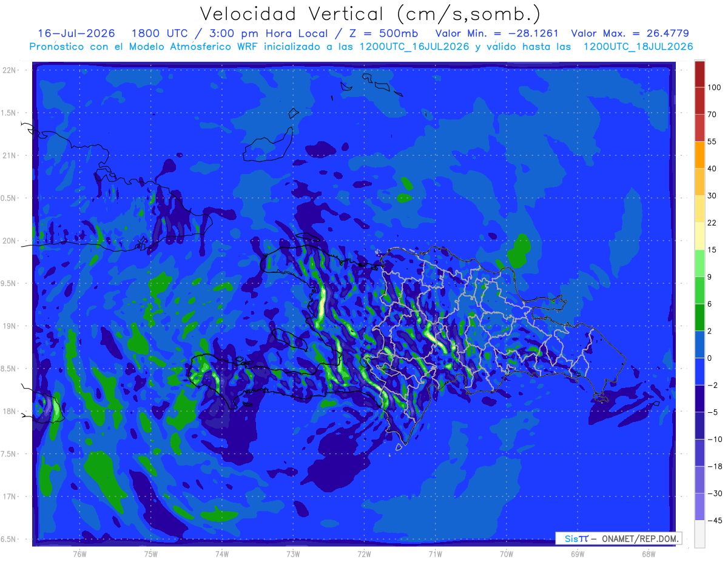Click the longitude label "68W"
The height and width of the screenshot is (562, 728).
pyautogui.click(x=649, y=554)
